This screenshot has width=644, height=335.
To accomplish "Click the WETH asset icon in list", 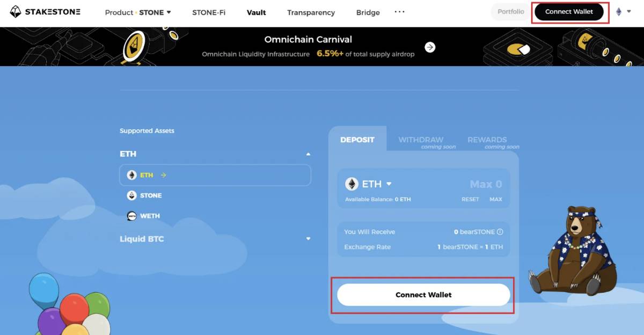I will click(x=131, y=216).
